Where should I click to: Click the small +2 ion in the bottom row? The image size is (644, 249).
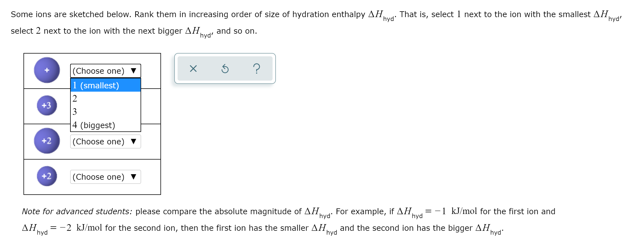[x=47, y=176]
